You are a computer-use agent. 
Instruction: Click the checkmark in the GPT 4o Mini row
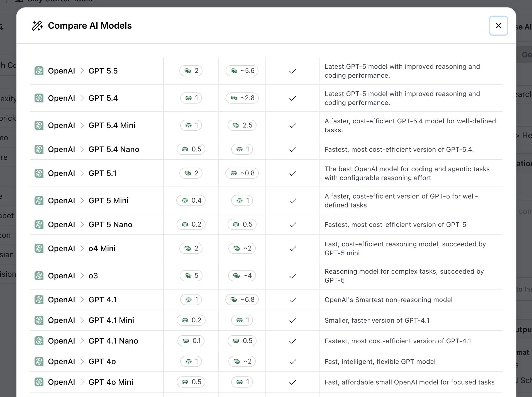[293, 382]
